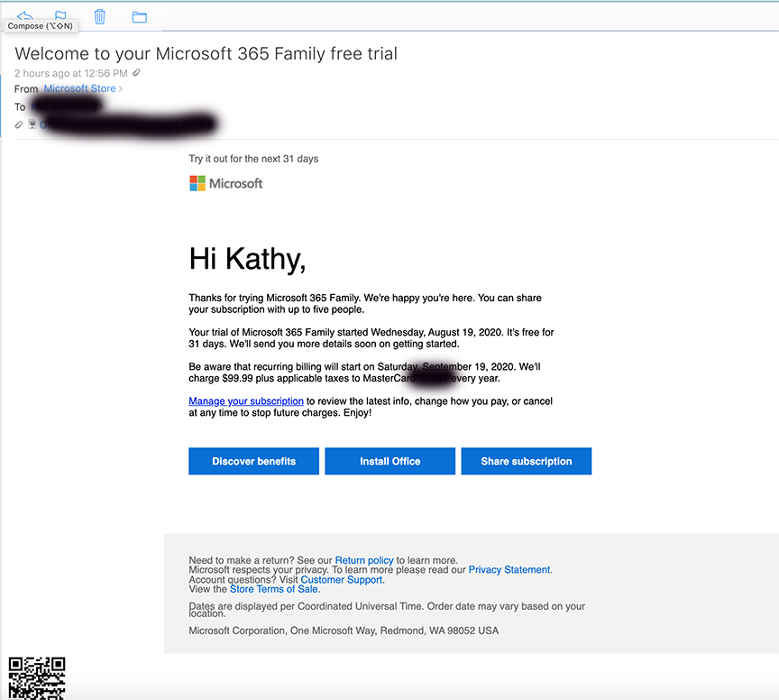Open the Manage your subscription link
This screenshot has width=779, height=700.
pyautogui.click(x=246, y=401)
